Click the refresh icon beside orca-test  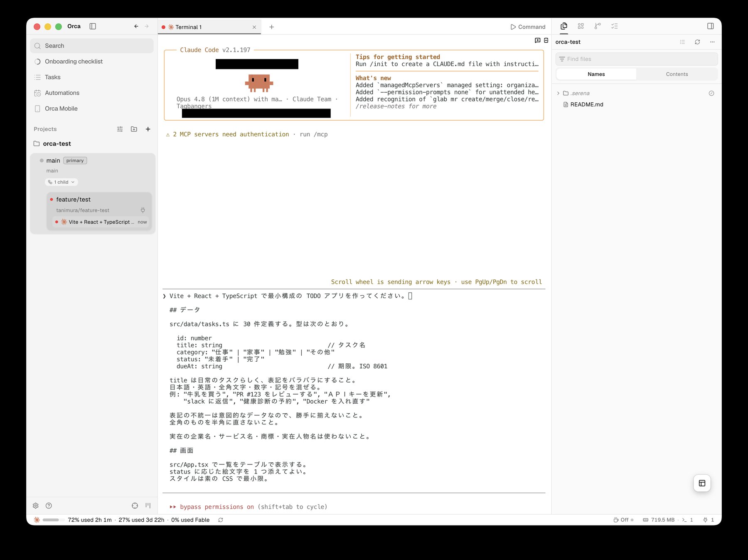[697, 42]
